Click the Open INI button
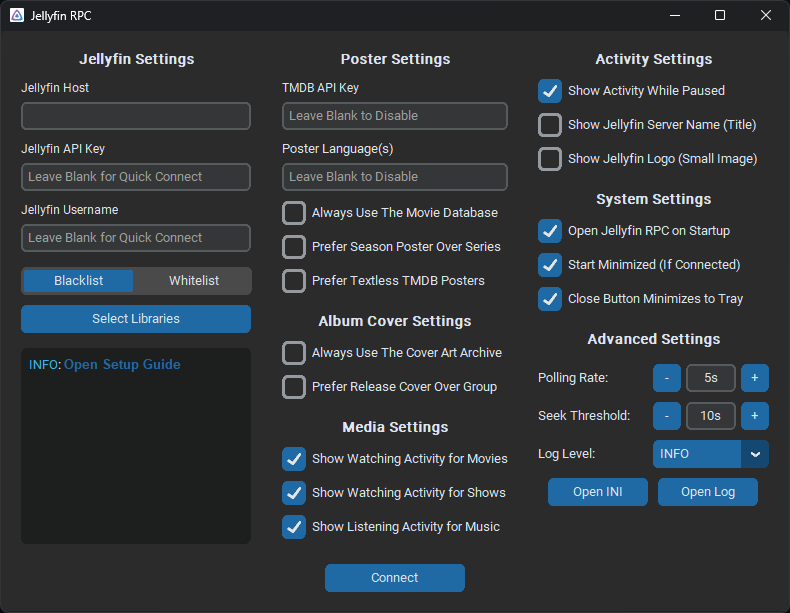 tap(598, 492)
